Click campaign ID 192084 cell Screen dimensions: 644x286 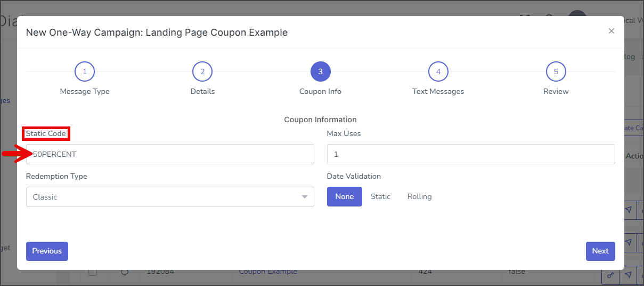pyautogui.click(x=160, y=272)
